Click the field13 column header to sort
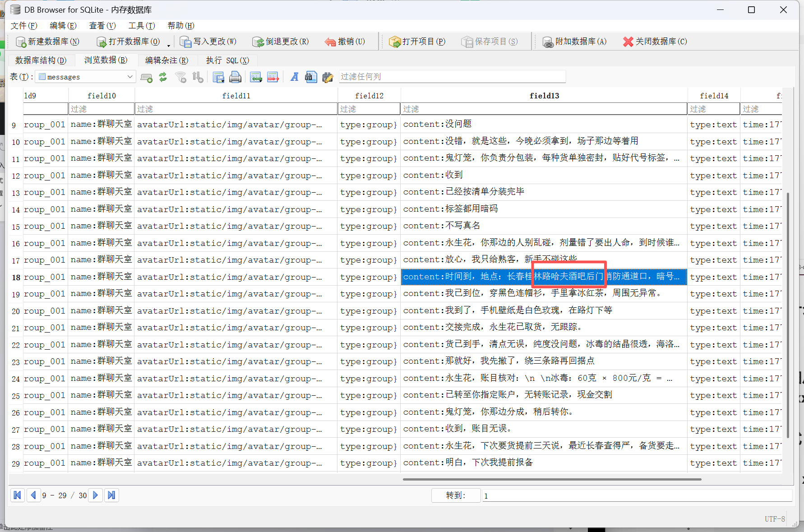 544,96
